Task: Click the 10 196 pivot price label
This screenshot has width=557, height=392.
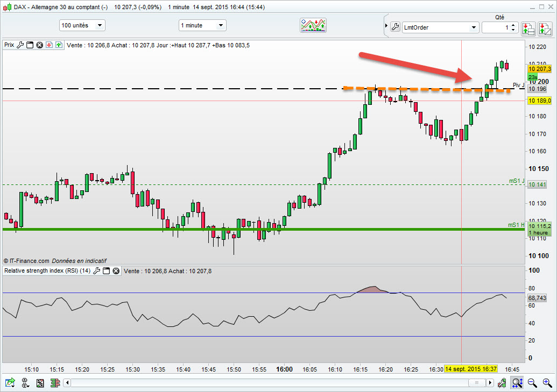Action: point(537,89)
